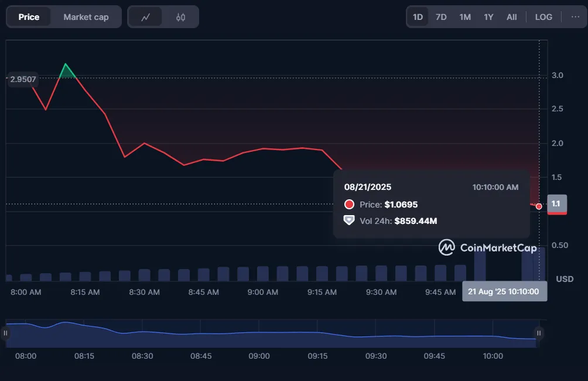Select the 1D timeframe tab
Viewport: 588px width, 381px height.
pyautogui.click(x=418, y=16)
